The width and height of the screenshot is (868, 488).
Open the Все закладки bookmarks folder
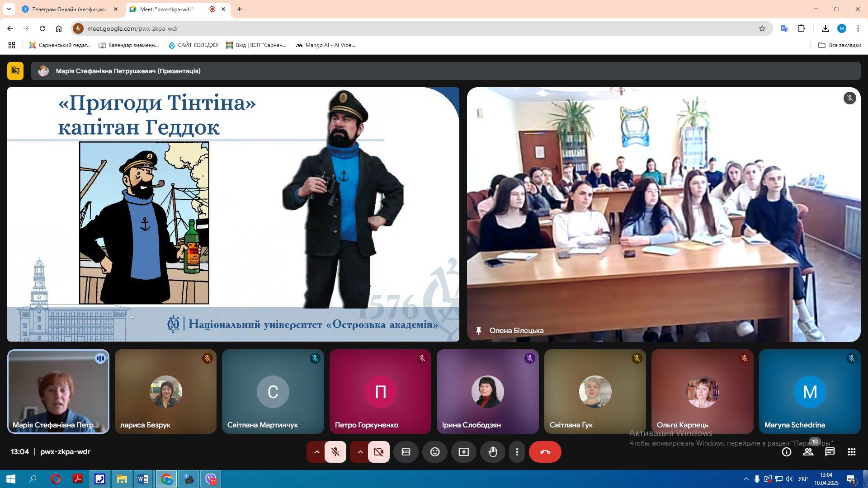[840, 45]
